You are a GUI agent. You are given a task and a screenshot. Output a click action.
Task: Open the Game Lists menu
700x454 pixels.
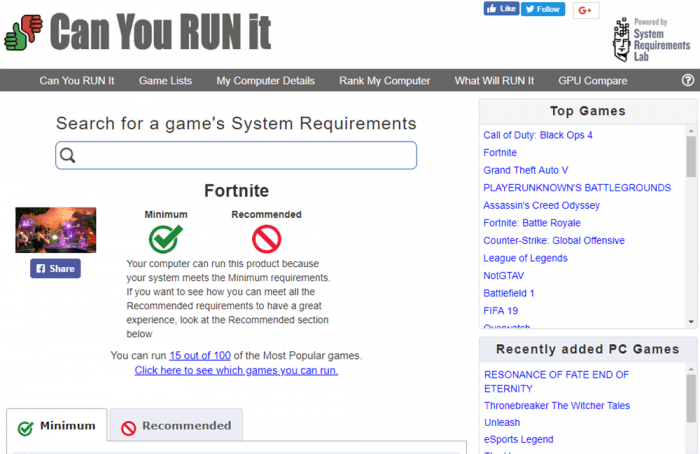(165, 81)
